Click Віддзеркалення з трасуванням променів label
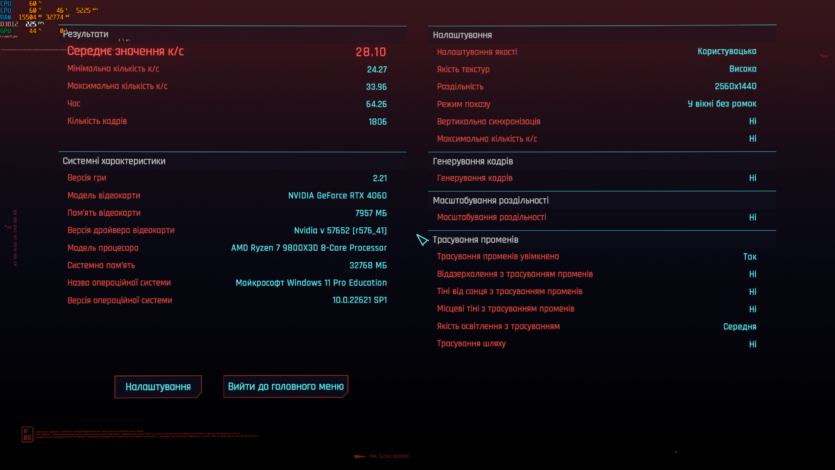835x470 pixels. click(x=514, y=274)
